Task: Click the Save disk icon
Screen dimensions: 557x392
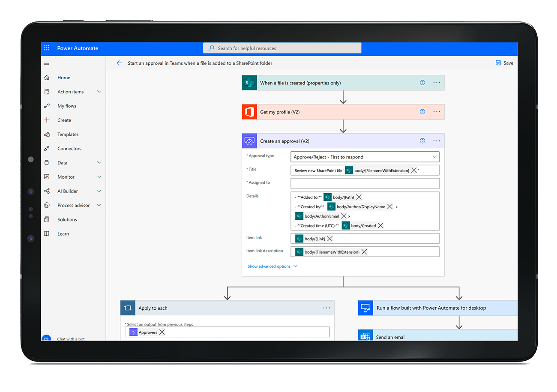Action: (498, 63)
